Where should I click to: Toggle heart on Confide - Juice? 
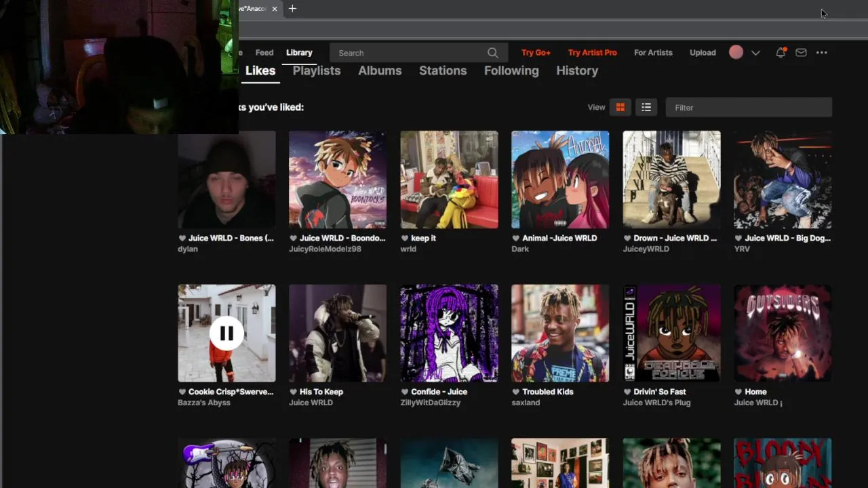tap(404, 392)
